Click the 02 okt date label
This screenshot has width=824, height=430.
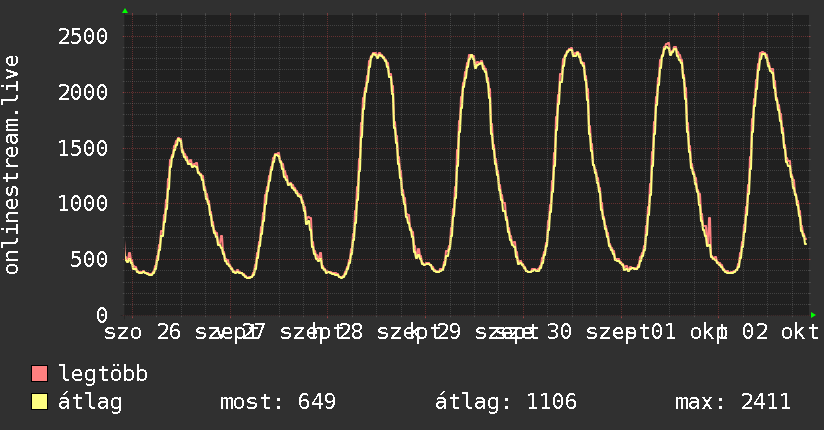coord(780,332)
